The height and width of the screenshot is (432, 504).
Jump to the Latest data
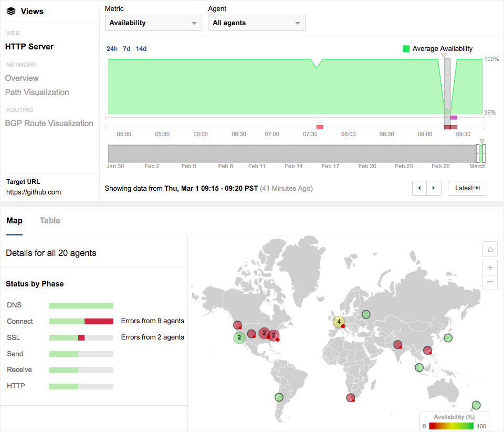(467, 188)
